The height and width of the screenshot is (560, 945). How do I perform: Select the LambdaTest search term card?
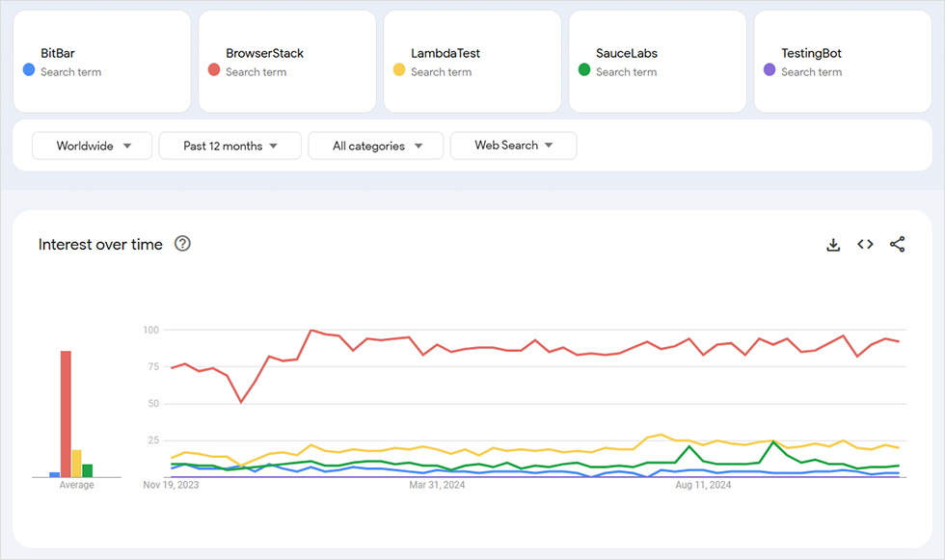472,62
